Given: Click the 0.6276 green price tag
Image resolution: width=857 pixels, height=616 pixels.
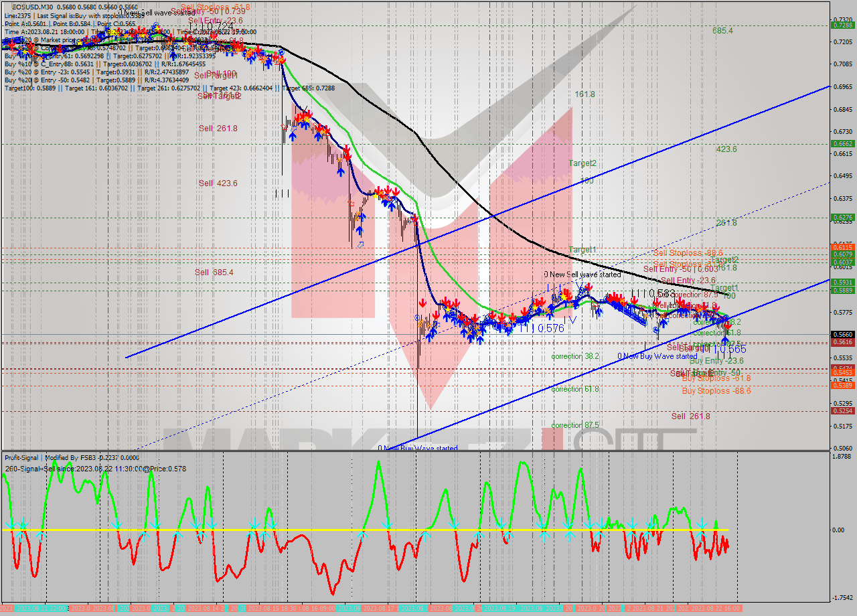Looking at the screenshot, I should coord(842,217).
